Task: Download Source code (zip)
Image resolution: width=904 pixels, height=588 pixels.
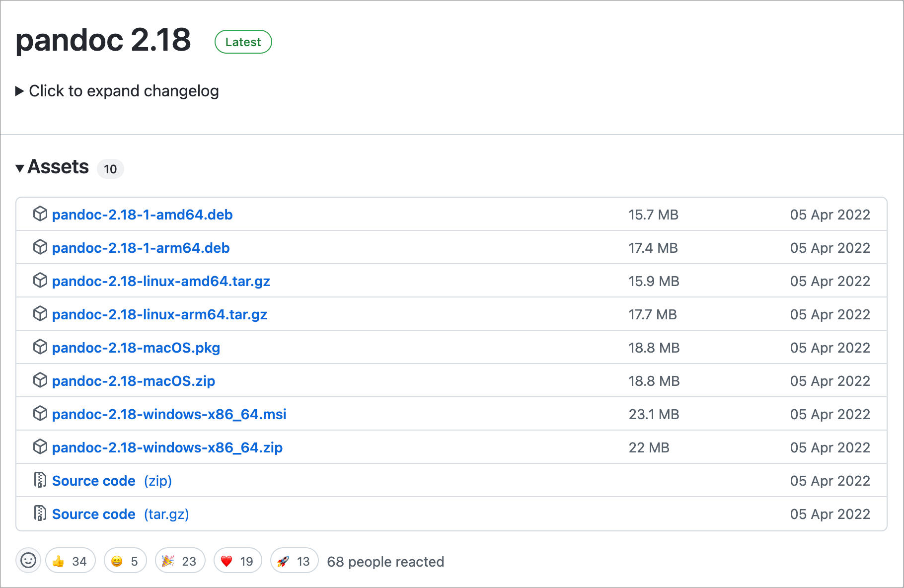Action: pos(112,481)
